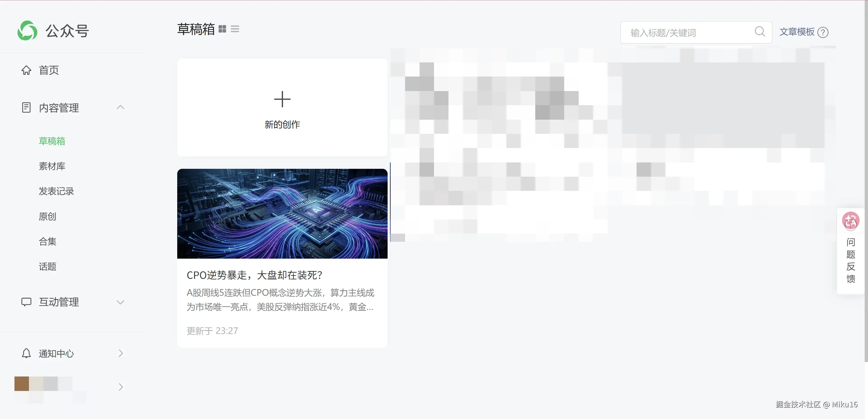The height and width of the screenshot is (419, 868).
Task: Collapse the 内容管理 section chevron
Action: point(120,108)
